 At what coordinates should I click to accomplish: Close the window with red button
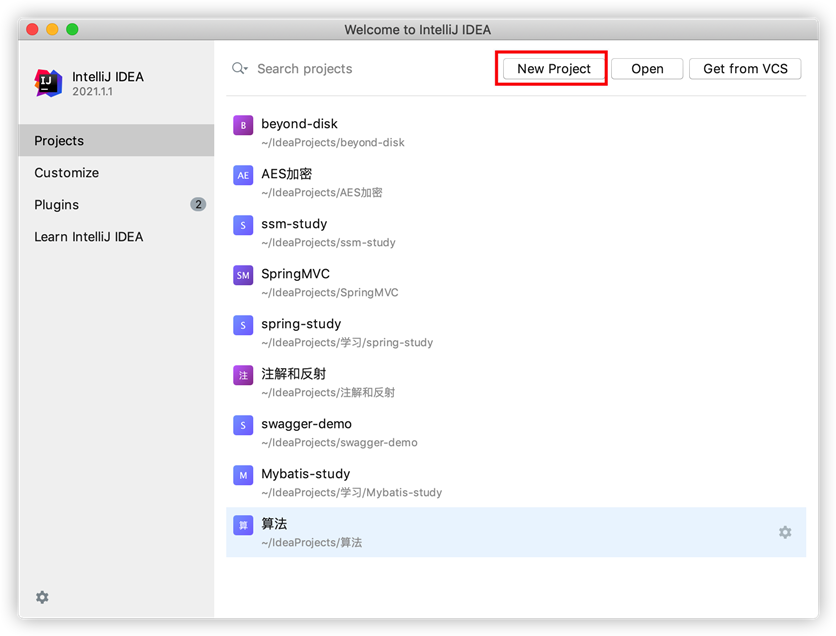click(33, 29)
